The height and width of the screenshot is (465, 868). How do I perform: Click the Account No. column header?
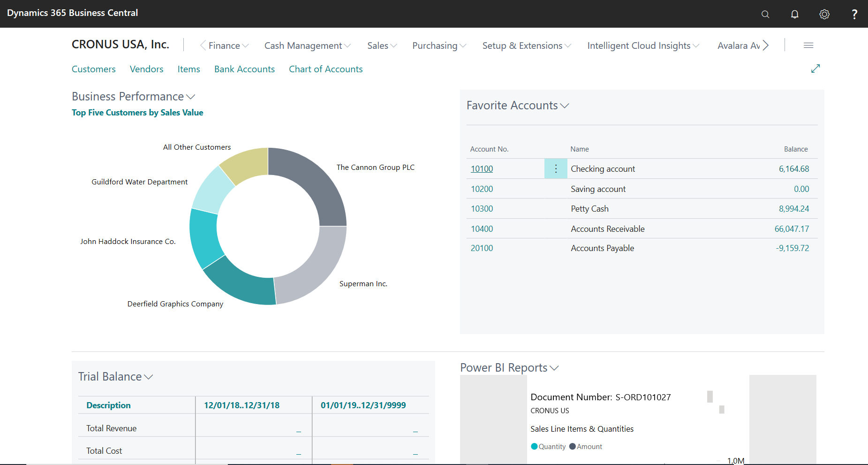tap(490, 149)
